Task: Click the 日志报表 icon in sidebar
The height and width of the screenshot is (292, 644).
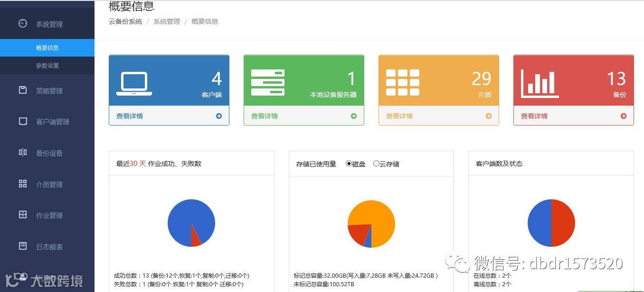Action: pyautogui.click(x=23, y=246)
